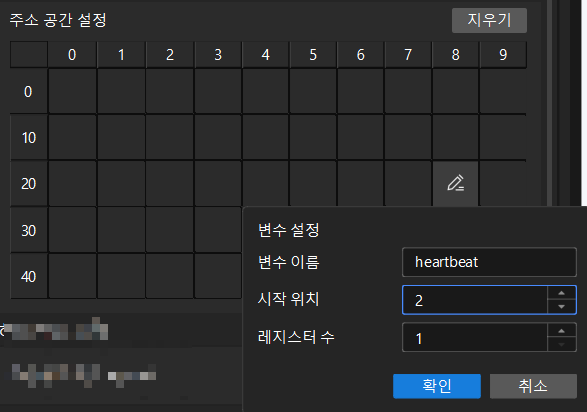This screenshot has height=412, width=587.
Task: Confirm with the blue 확인 button
Action: pos(437,386)
